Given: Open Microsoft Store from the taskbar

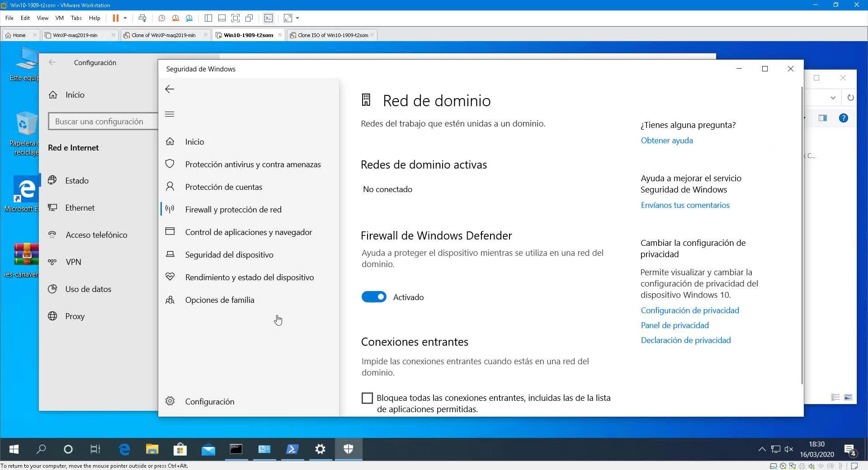Looking at the screenshot, I should click(180, 449).
